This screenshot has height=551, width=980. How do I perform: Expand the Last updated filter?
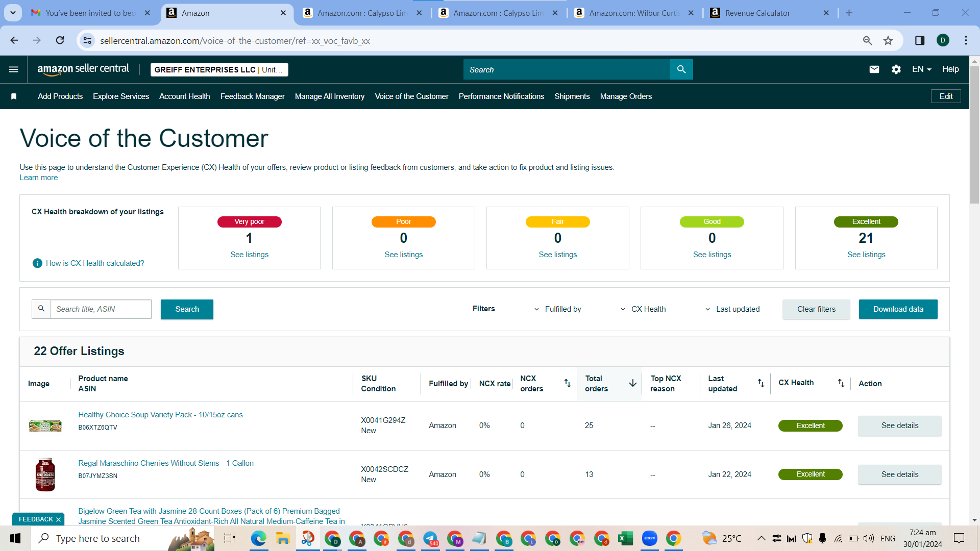(x=732, y=309)
